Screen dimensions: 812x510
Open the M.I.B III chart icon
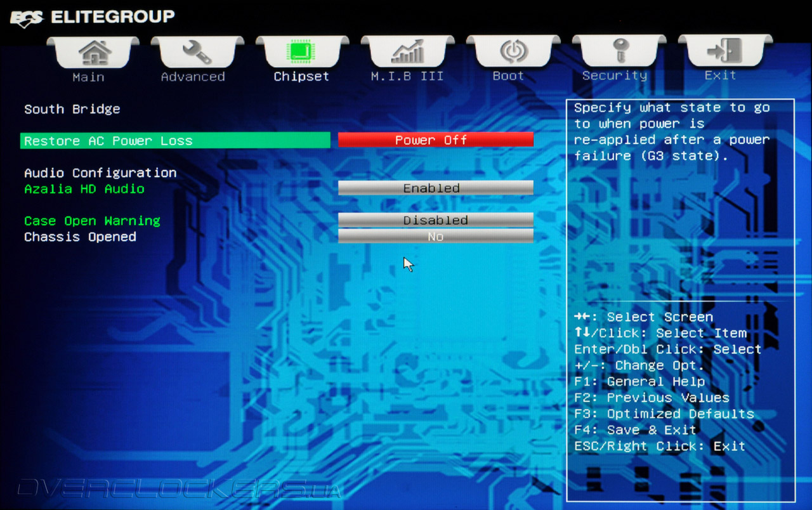[x=407, y=53]
